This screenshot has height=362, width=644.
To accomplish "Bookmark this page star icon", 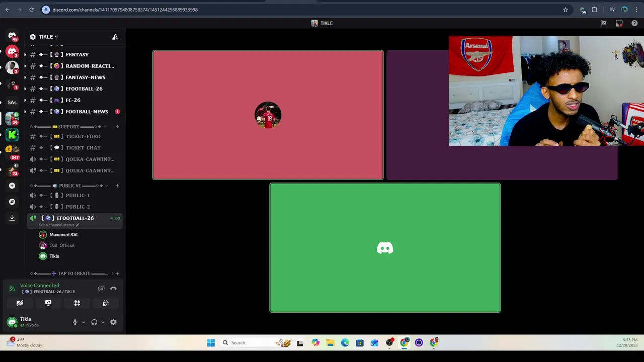I will tap(566, 10).
